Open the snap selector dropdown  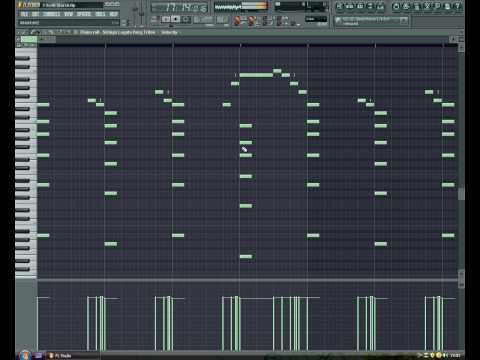click(316, 19)
